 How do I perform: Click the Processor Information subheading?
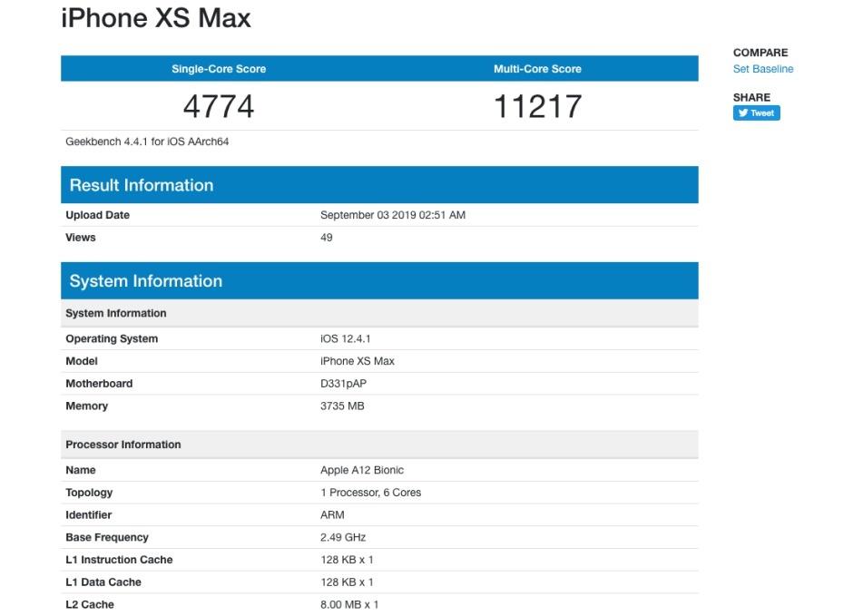click(x=123, y=445)
